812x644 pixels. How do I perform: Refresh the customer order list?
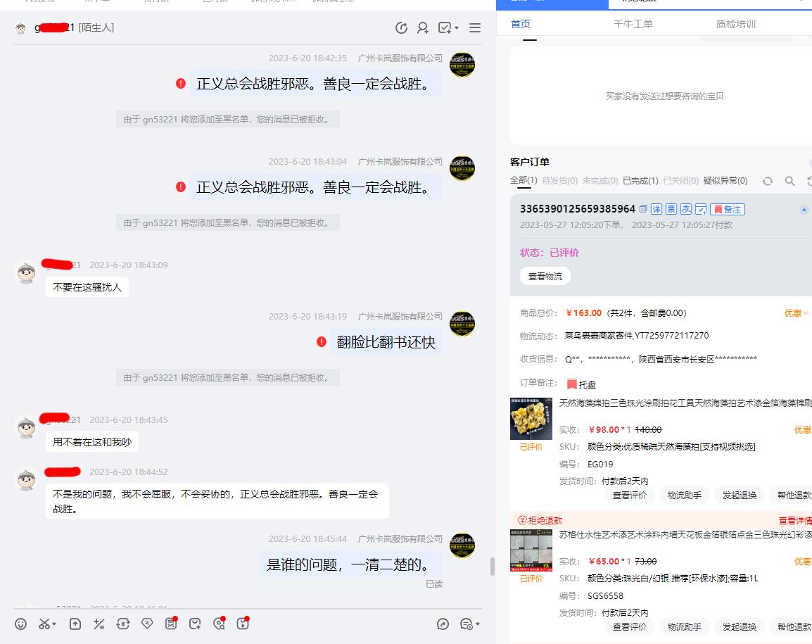pos(768,181)
